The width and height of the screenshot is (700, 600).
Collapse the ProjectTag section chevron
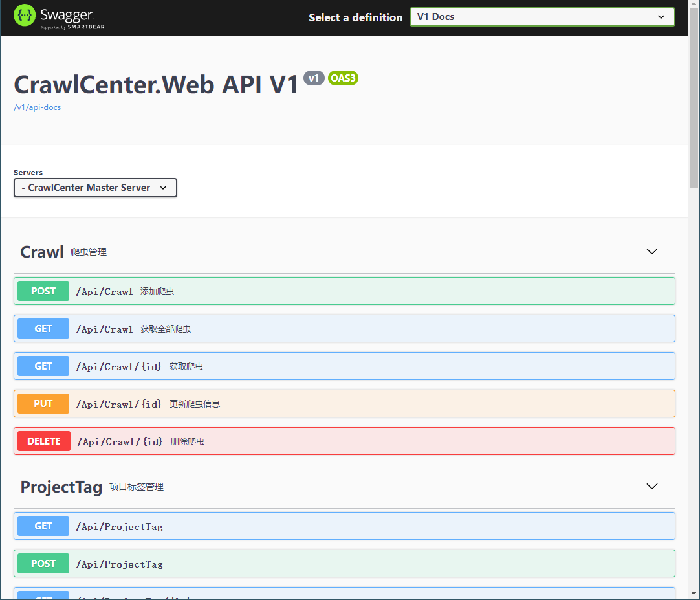(651, 487)
